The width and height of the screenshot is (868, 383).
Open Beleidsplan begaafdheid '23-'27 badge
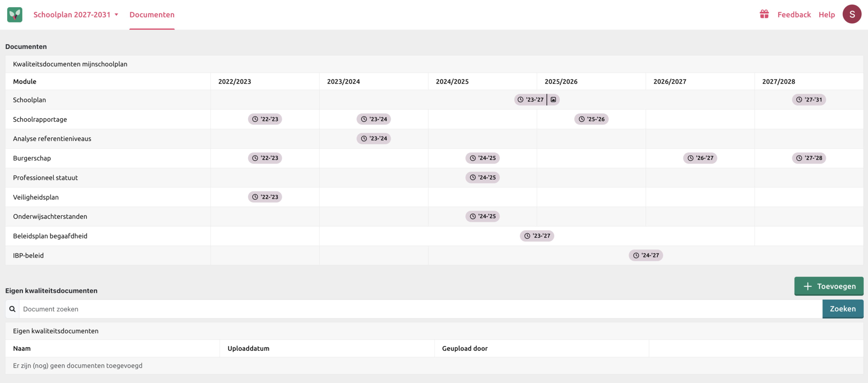pyautogui.click(x=537, y=236)
